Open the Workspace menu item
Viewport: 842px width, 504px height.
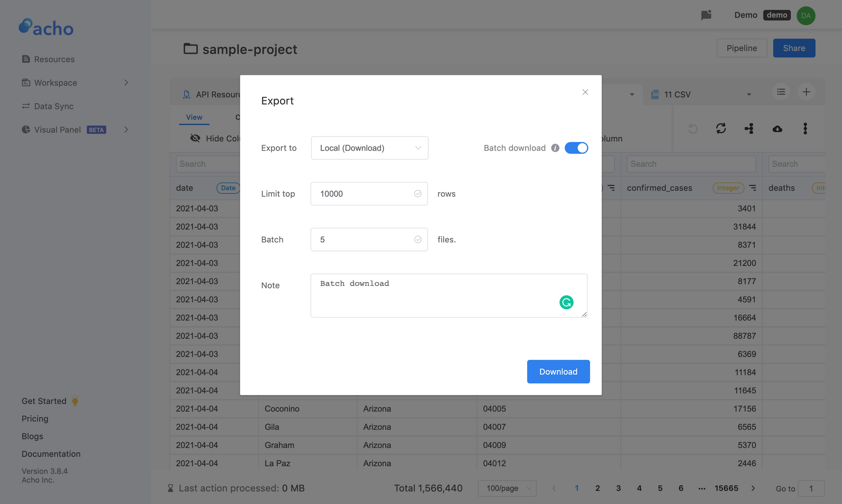point(49,83)
